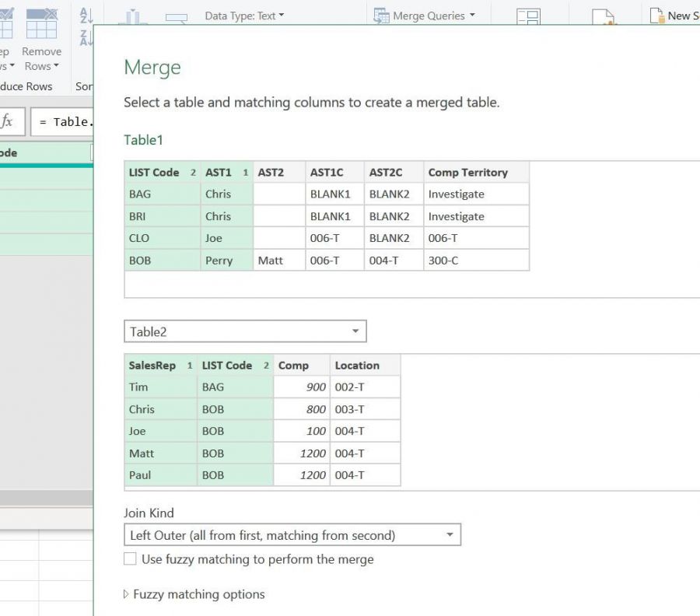Select the AST2 column header

tap(279, 173)
